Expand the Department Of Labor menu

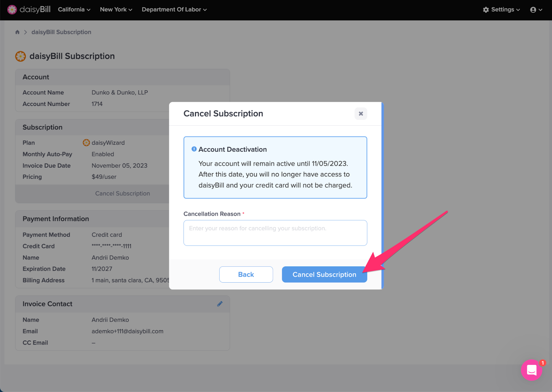[174, 10]
